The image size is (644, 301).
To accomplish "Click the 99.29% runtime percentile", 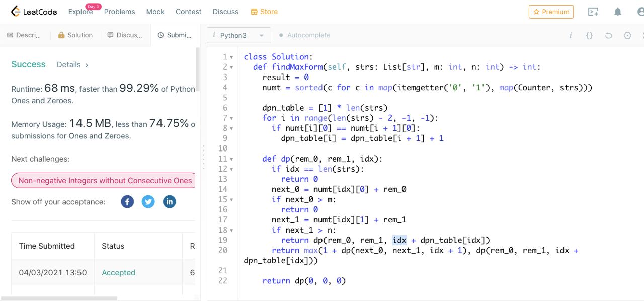I will pos(139,88).
